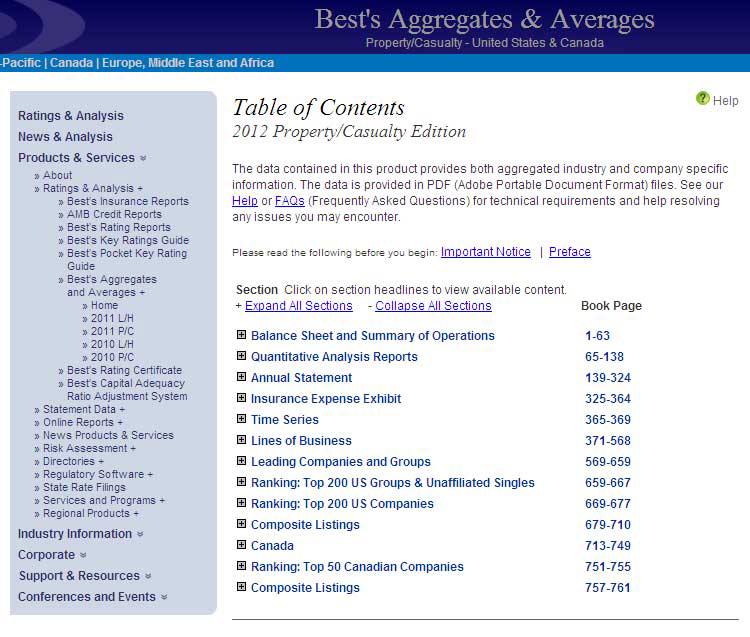750x637 pixels.
Task: Open the Time Series section headline
Action: tap(285, 420)
